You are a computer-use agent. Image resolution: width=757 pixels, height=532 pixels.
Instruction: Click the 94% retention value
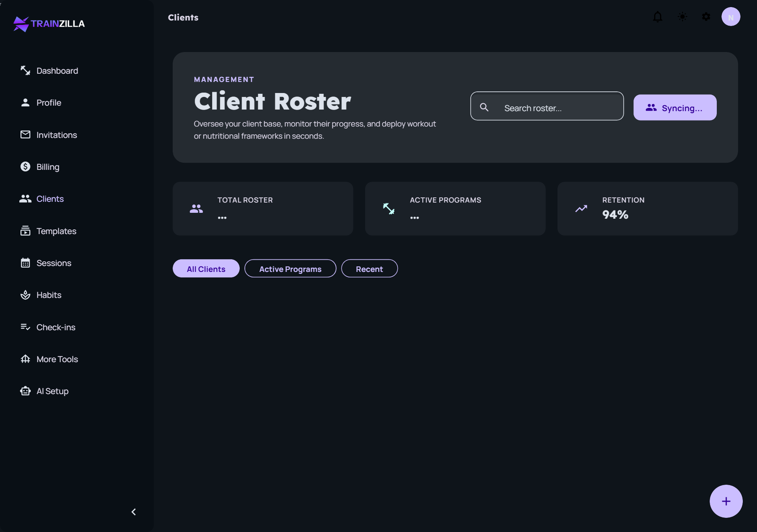tap(615, 214)
